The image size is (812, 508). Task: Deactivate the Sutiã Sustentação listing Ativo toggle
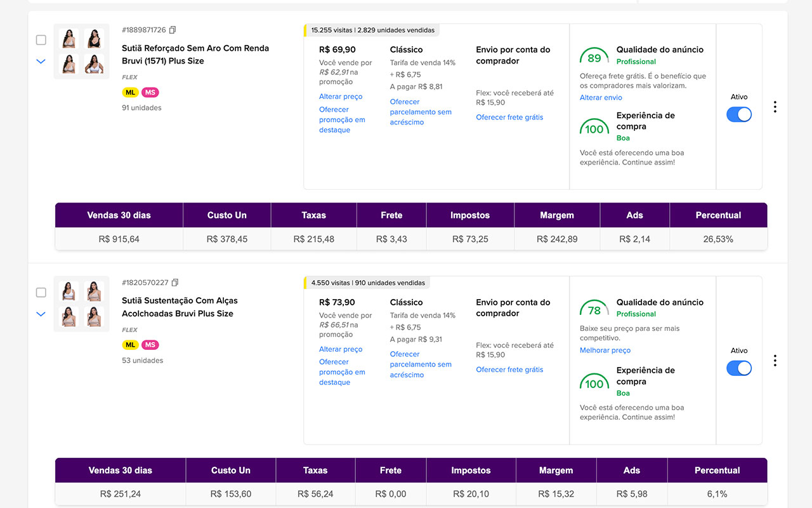[x=739, y=368]
